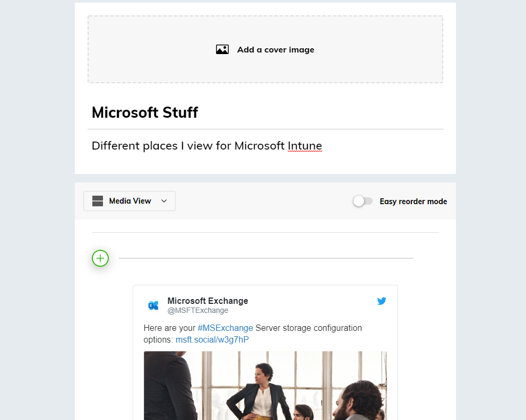526x420 pixels.
Task: Click the Twitter bird icon on tweet
Action: click(x=381, y=301)
